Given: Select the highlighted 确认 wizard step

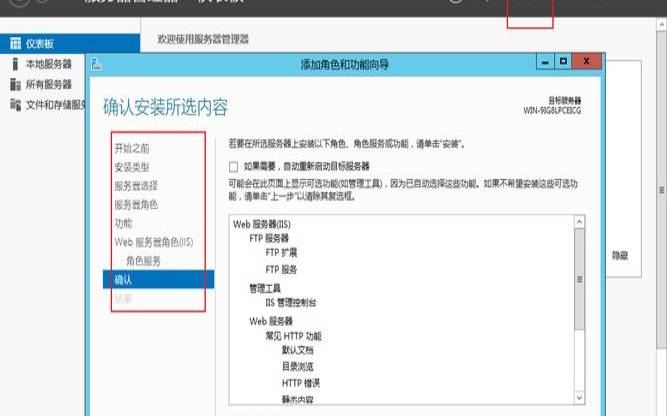Looking at the screenshot, I should [x=159, y=279].
